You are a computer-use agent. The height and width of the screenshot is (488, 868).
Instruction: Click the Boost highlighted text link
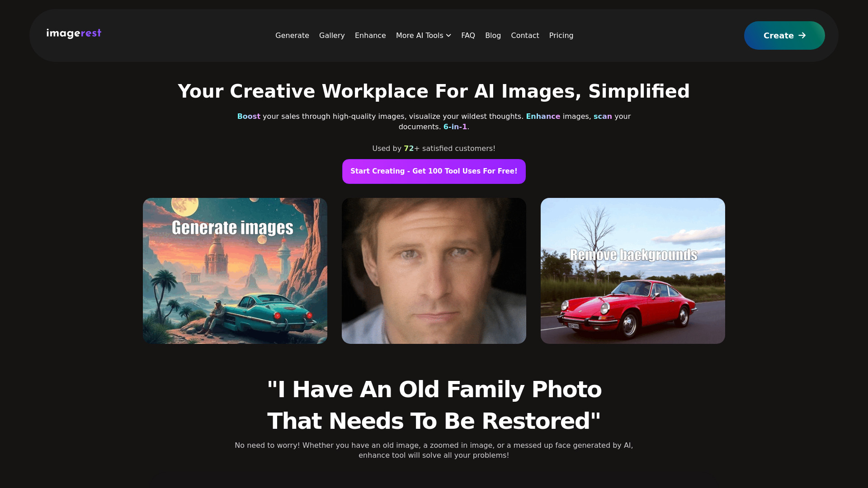click(x=249, y=116)
